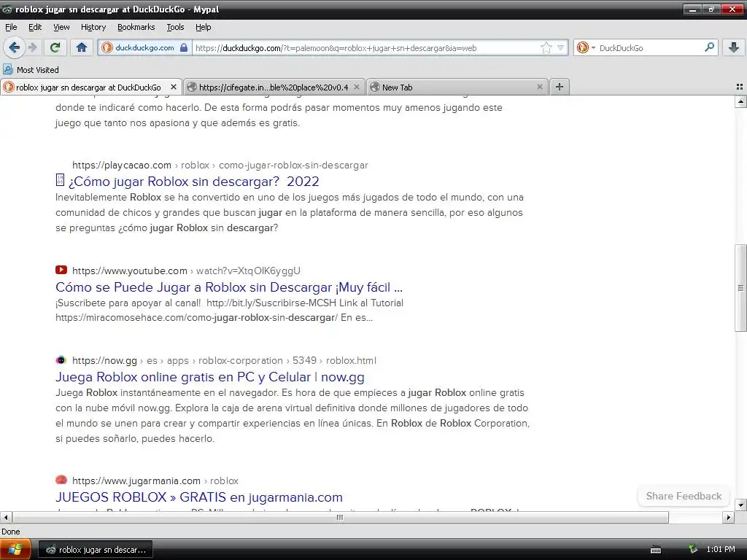Open the View menu
747x560 pixels.
[61, 27]
